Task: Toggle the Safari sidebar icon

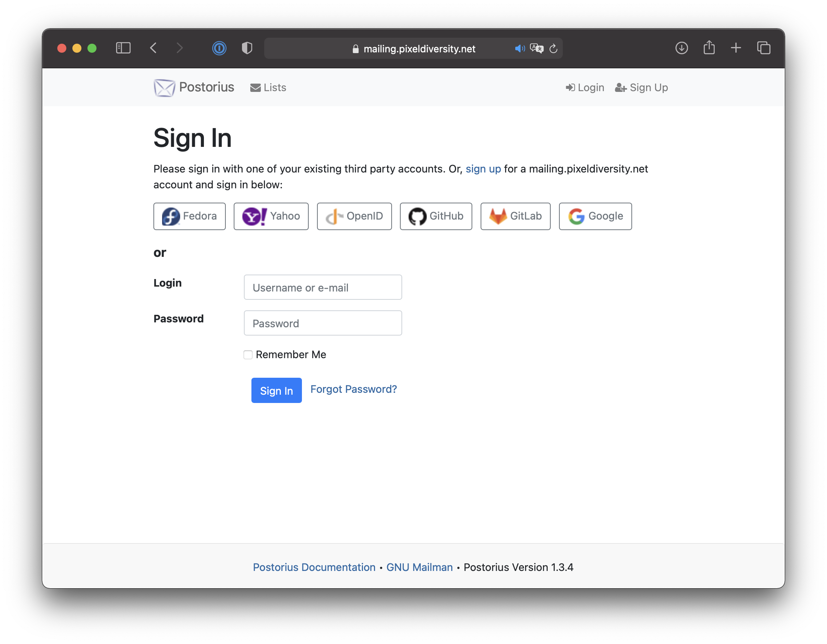Action: (123, 48)
